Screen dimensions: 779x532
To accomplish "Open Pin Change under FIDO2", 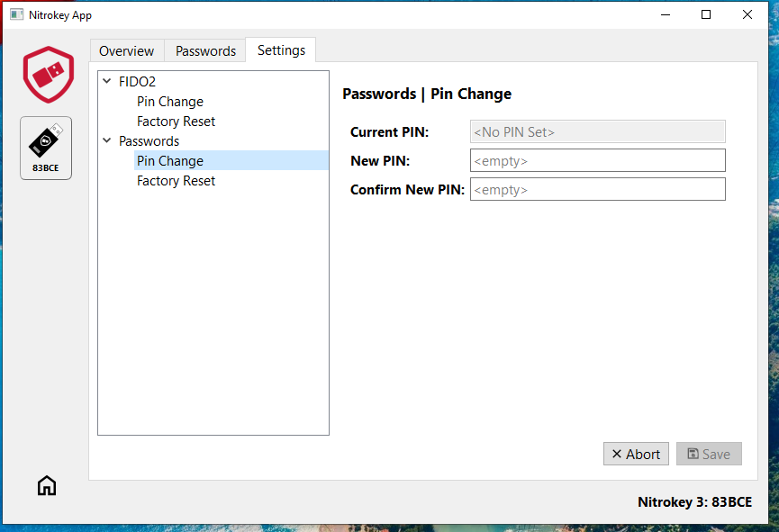I will [x=170, y=102].
